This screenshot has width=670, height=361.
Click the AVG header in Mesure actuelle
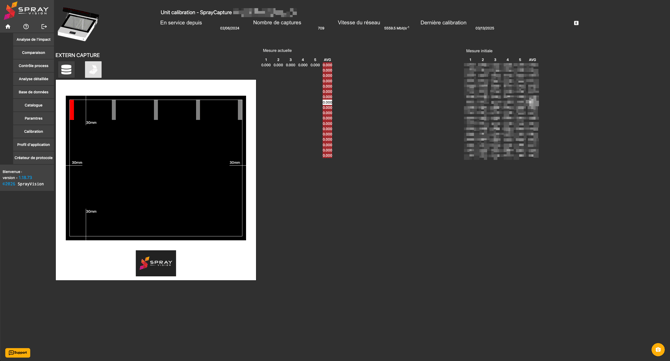[x=327, y=60]
